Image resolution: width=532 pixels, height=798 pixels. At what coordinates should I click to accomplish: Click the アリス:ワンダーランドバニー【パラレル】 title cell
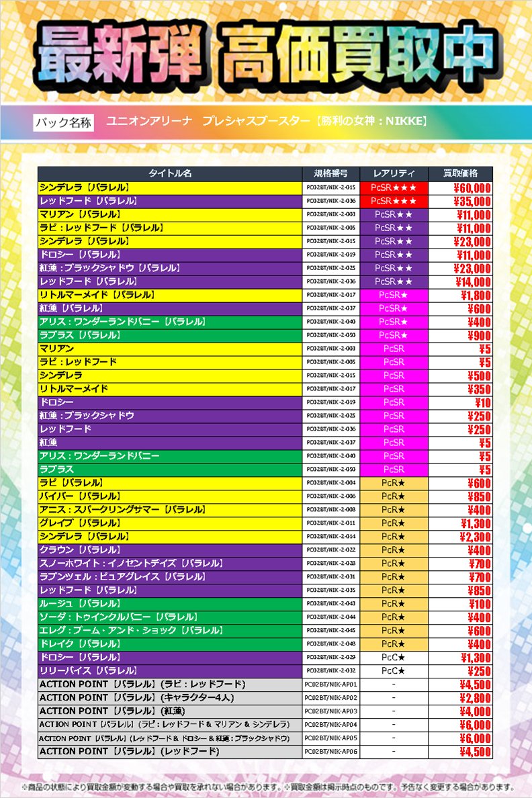coord(170,322)
